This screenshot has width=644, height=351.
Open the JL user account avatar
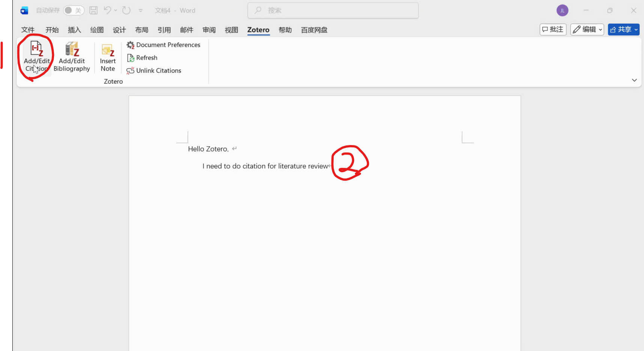(562, 11)
